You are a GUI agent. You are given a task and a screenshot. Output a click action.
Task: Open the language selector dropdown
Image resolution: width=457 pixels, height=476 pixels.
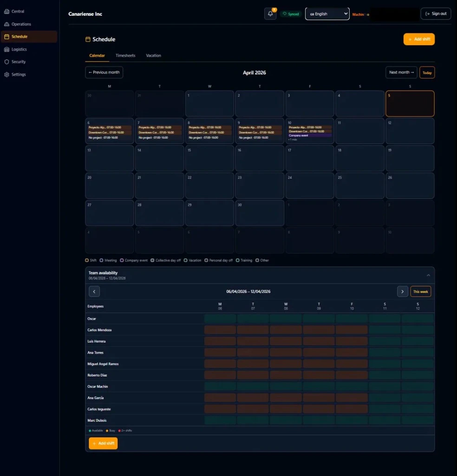point(327,14)
